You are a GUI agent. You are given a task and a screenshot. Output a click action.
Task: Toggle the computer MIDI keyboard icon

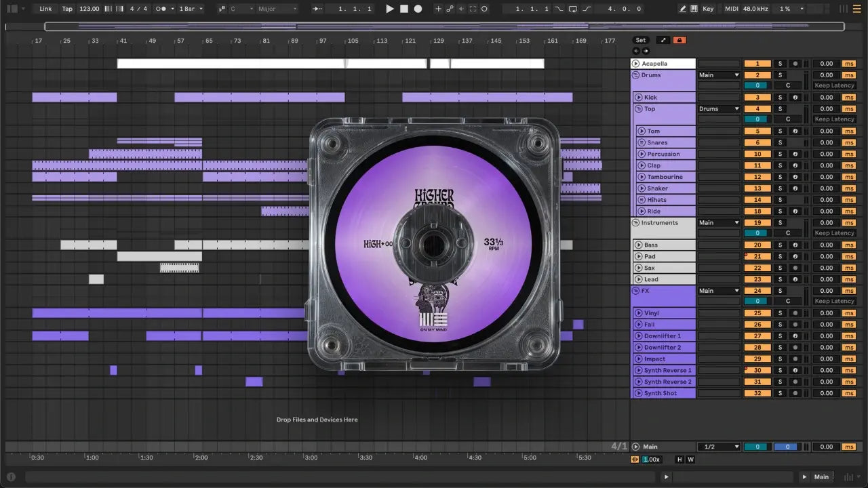coord(694,9)
